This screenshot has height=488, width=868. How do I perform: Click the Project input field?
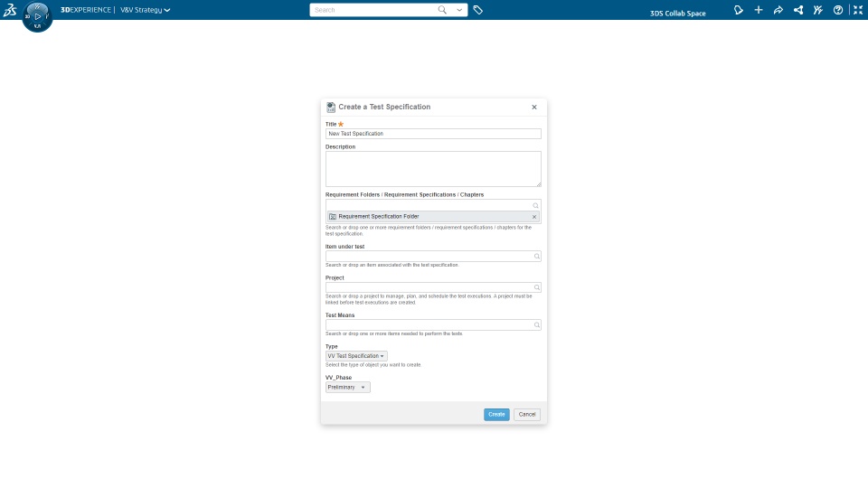coord(433,287)
